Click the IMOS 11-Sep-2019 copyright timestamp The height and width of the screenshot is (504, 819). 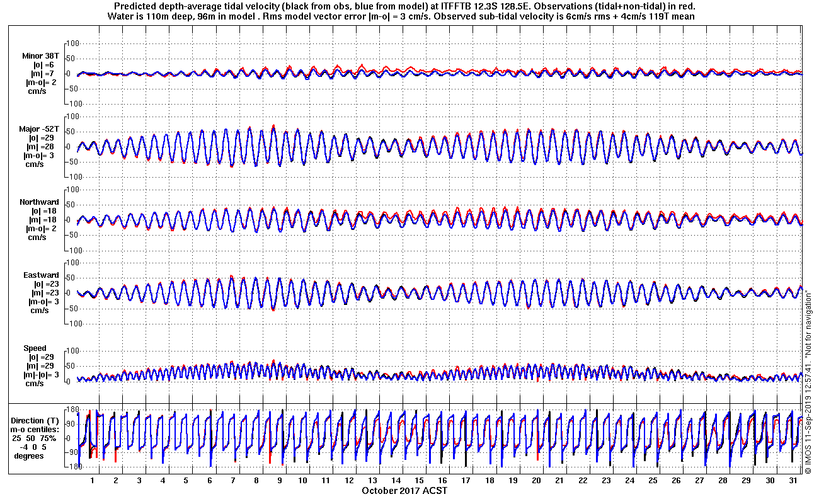[808, 416]
